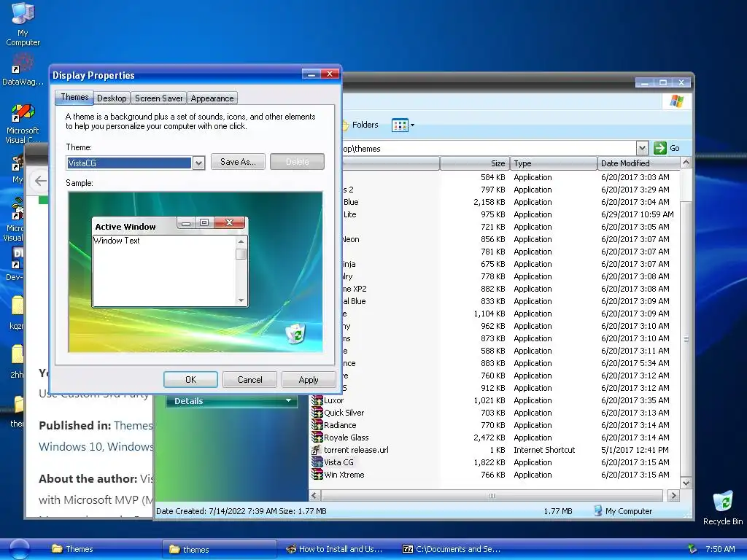747x560 pixels.
Task: Open How to Install and Us... taskbar item
Action: point(334,549)
